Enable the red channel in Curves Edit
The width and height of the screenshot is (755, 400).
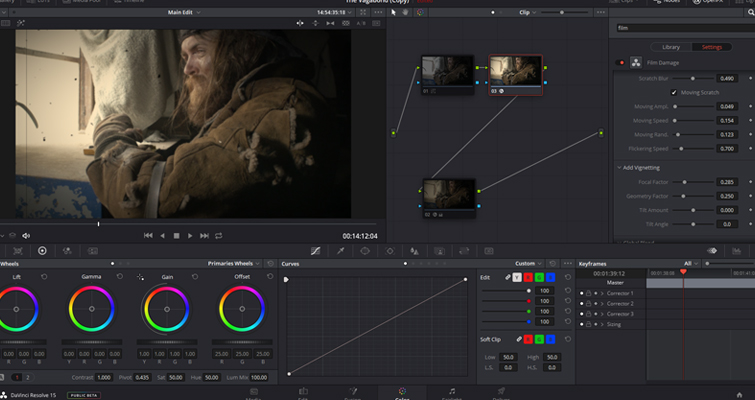[x=529, y=277]
